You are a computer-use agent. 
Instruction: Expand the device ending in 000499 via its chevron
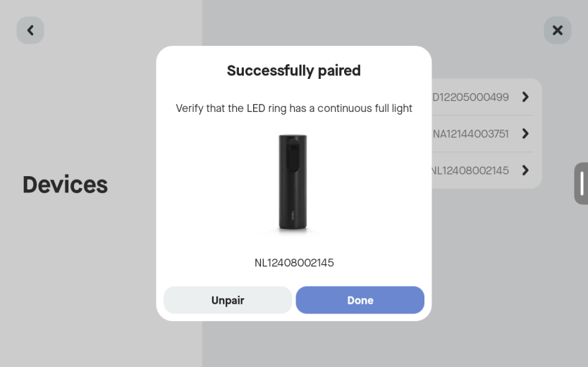(x=525, y=97)
